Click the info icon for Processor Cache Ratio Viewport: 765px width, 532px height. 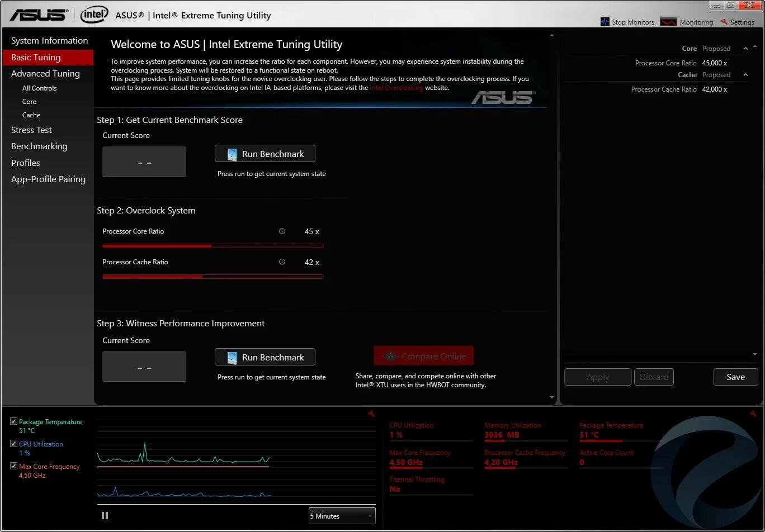coord(282,262)
